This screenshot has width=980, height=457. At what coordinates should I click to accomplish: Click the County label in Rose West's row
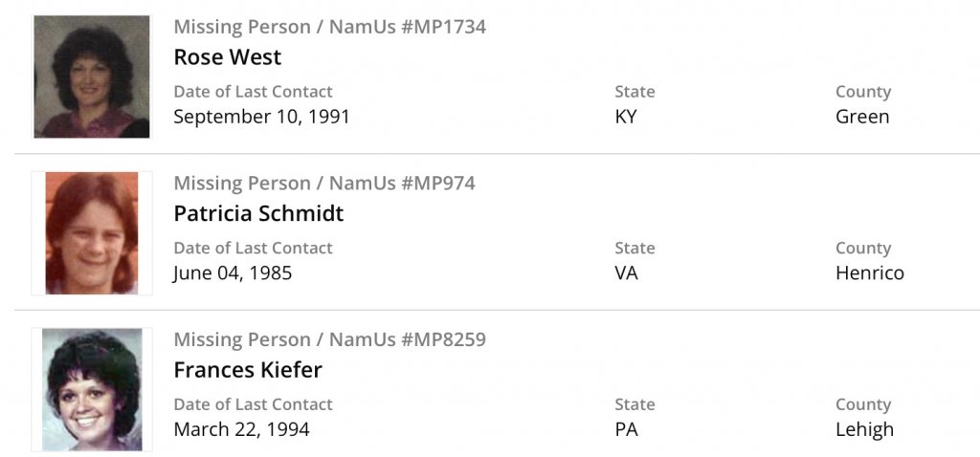862,92
